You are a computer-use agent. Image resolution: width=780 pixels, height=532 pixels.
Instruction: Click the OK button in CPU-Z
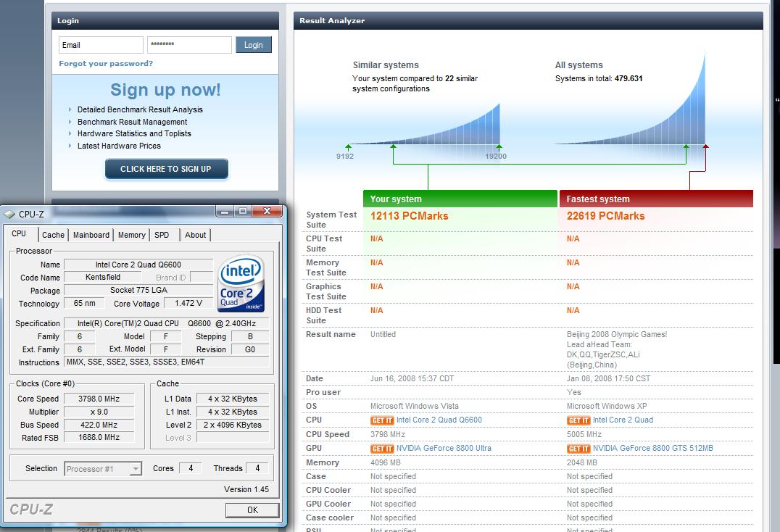[x=252, y=510]
